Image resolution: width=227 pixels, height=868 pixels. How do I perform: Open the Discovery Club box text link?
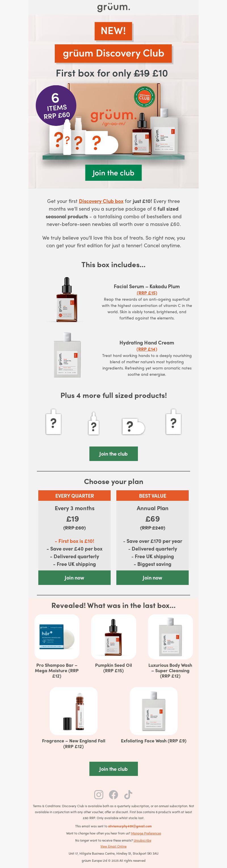pos(101,201)
